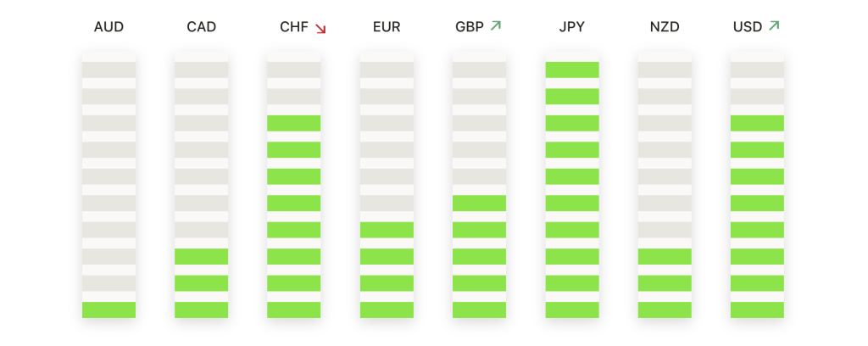Click the bottom green bar in NZD column
Screen dimensions: 868x346
pos(665,310)
